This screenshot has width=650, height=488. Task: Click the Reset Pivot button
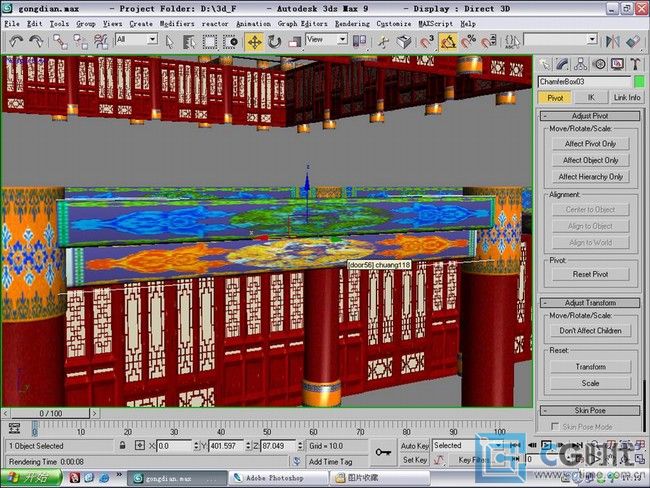click(x=590, y=274)
